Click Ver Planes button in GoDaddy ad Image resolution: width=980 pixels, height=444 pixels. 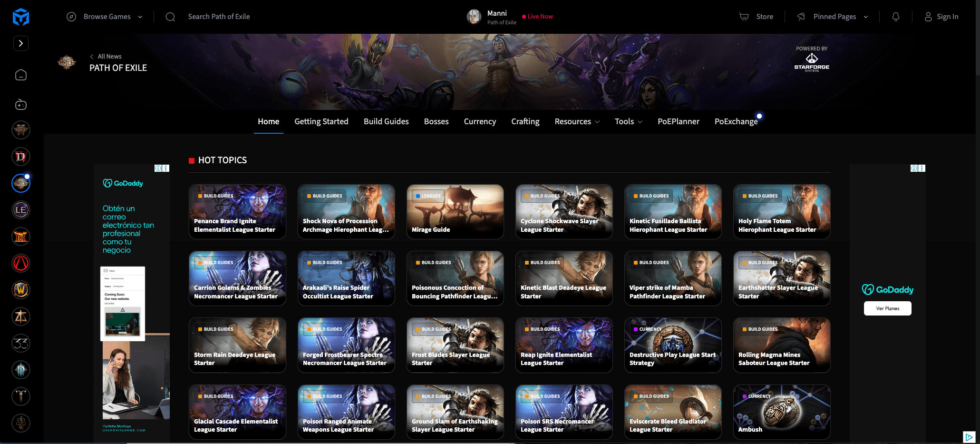(887, 308)
